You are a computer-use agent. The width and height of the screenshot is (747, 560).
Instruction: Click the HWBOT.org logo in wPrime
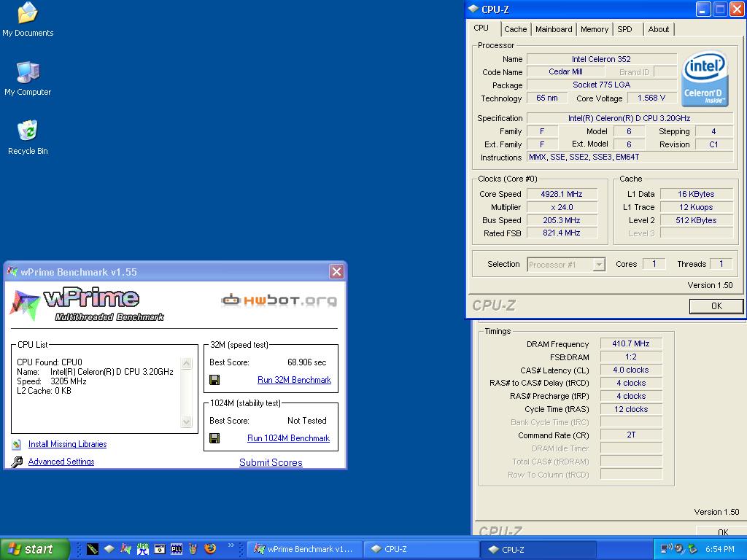click(x=279, y=300)
